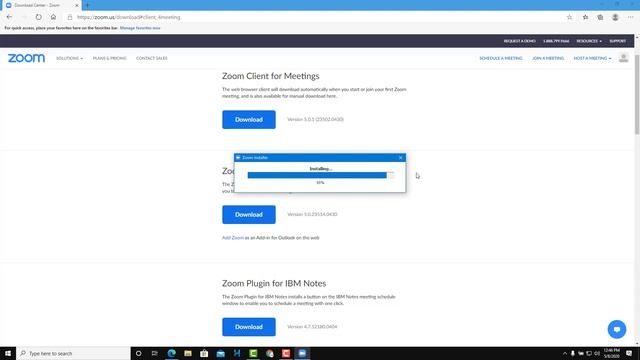
Task: Open Microsoft Store from taskbar
Action: pos(204,353)
